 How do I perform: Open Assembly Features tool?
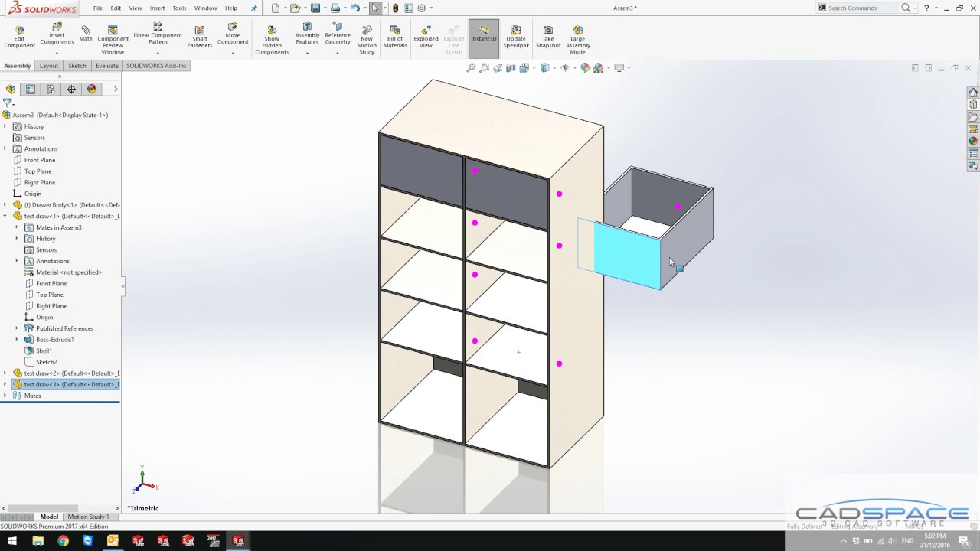(307, 34)
